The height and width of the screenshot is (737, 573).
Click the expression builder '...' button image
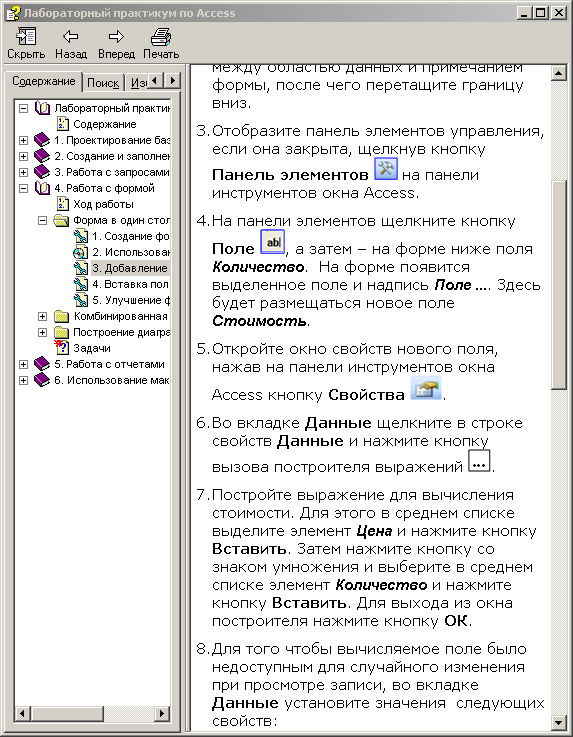[x=479, y=461]
